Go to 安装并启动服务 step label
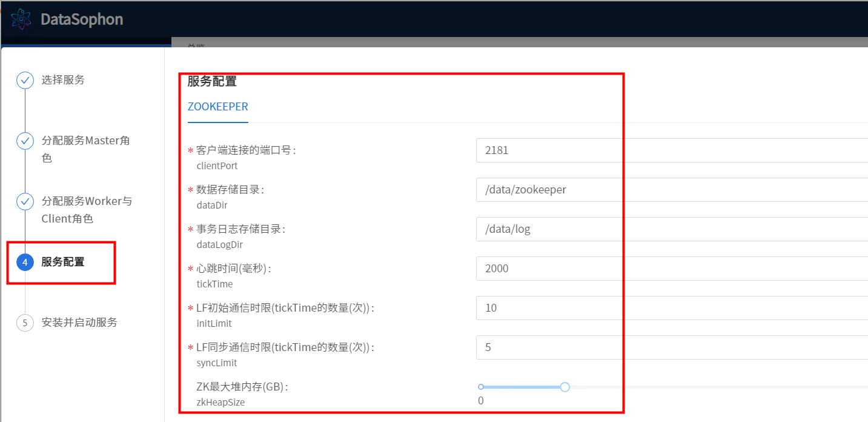 [79, 323]
